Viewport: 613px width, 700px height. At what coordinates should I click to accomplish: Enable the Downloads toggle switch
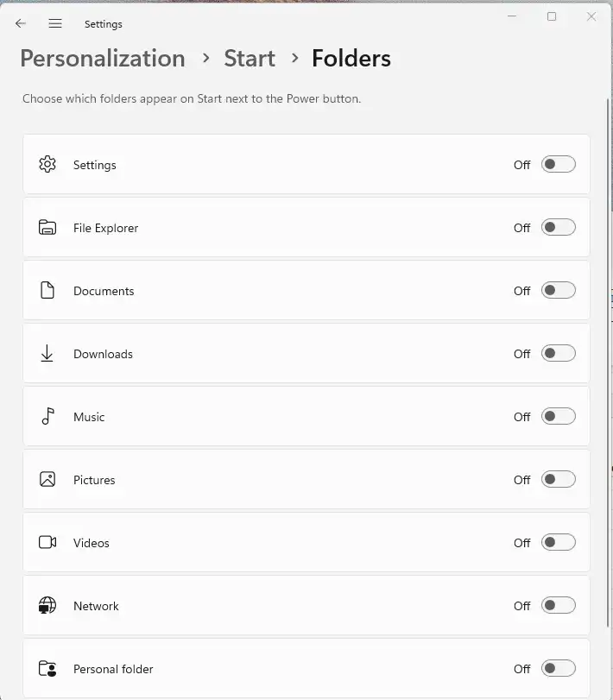click(558, 354)
